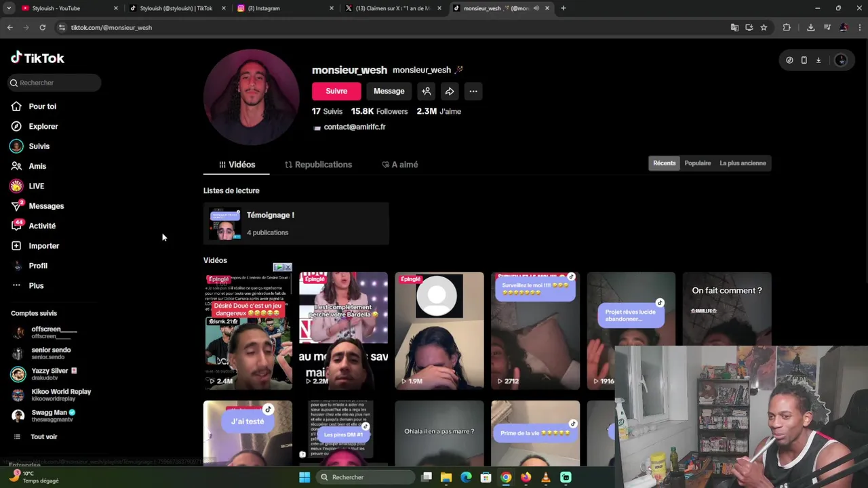Reload the page
Screen dimensions: 868x488
point(42,27)
